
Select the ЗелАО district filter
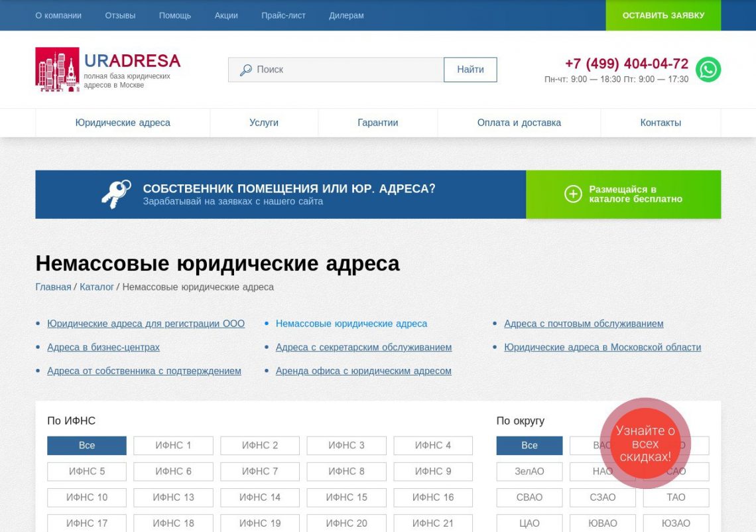click(x=529, y=472)
